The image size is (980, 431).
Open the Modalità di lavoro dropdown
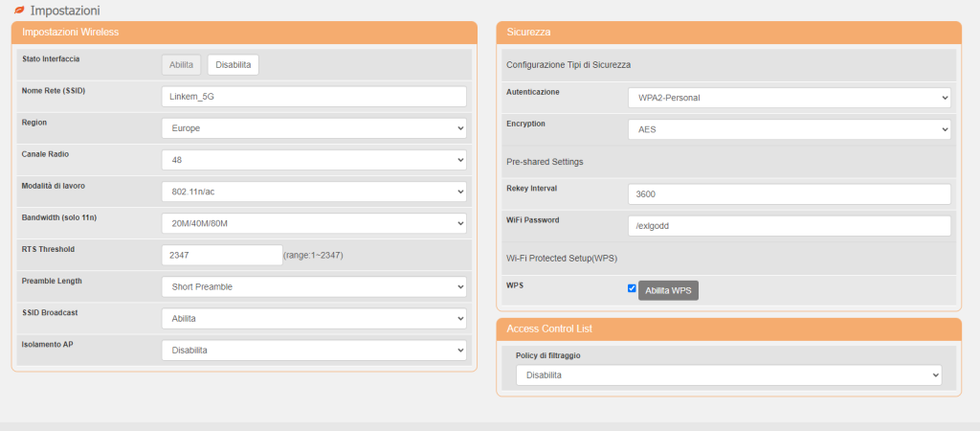point(314,192)
